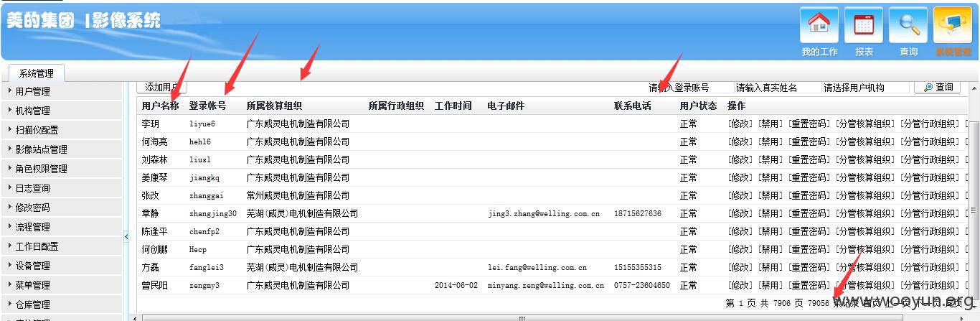
Task: Select email jing3.zhang@welling.com.cn
Action: [544, 213]
